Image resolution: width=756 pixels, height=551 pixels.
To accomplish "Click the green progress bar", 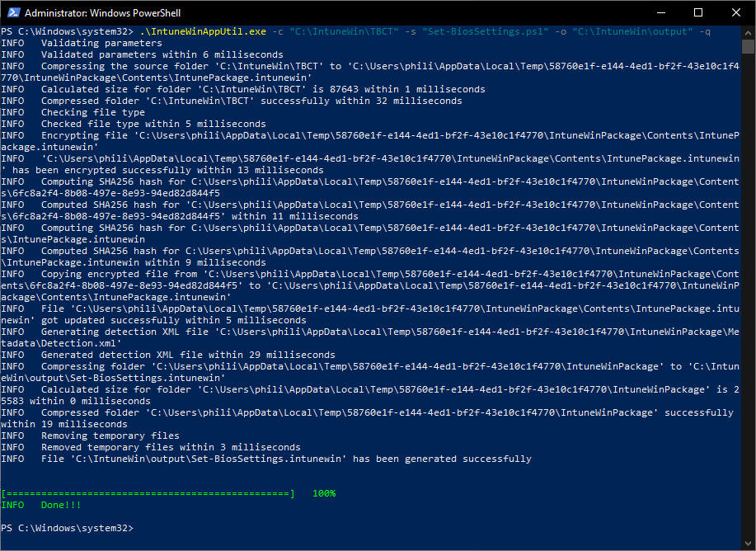I will click(148, 493).
